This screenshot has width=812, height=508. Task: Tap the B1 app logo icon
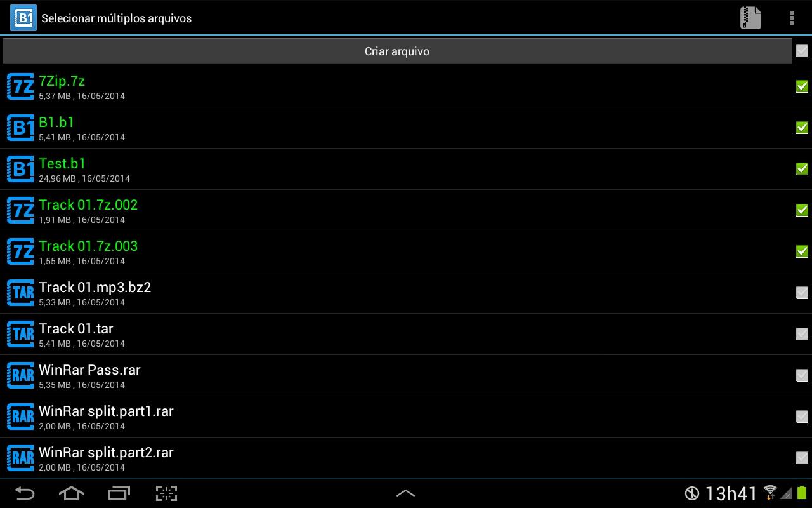(23, 18)
